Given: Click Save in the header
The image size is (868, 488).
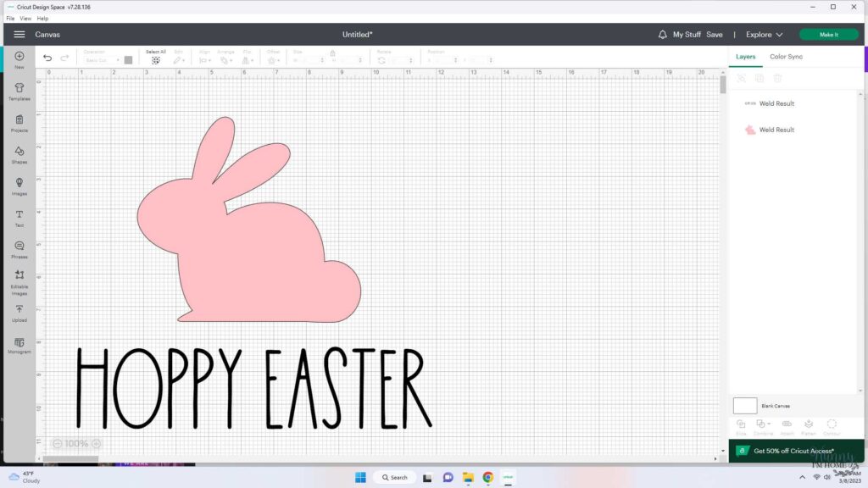Looking at the screenshot, I should coord(714,34).
